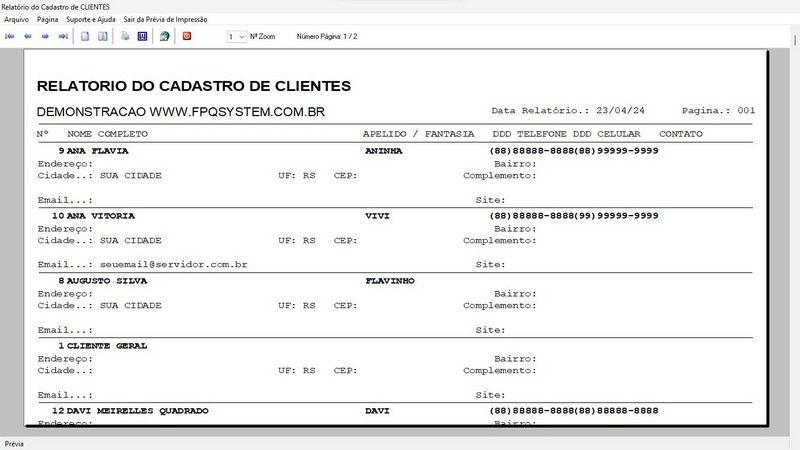Click the globe export icon
Image resolution: width=800 pixels, height=450 pixels.
click(x=164, y=36)
